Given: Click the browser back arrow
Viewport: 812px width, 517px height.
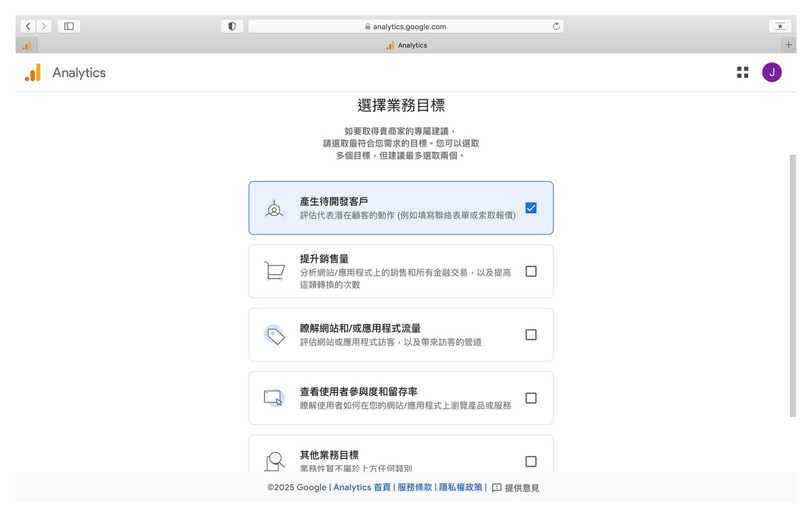Looking at the screenshot, I should 28,26.
